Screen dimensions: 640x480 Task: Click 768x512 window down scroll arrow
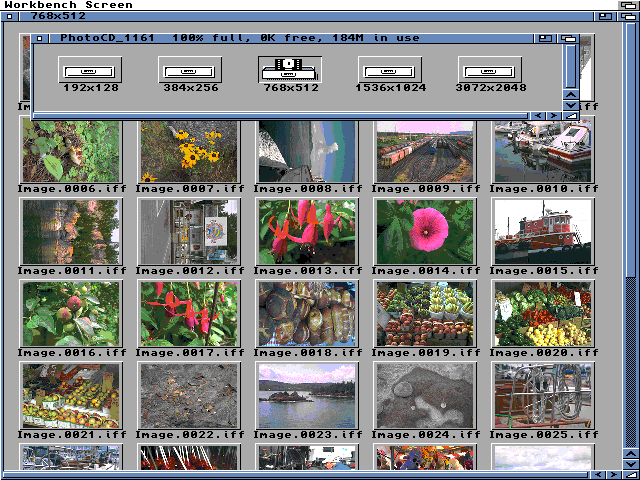click(631, 464)
